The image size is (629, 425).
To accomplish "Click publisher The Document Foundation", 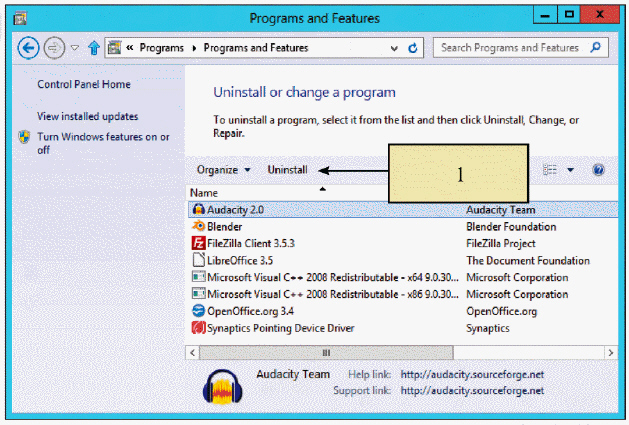I will (528, 261).
